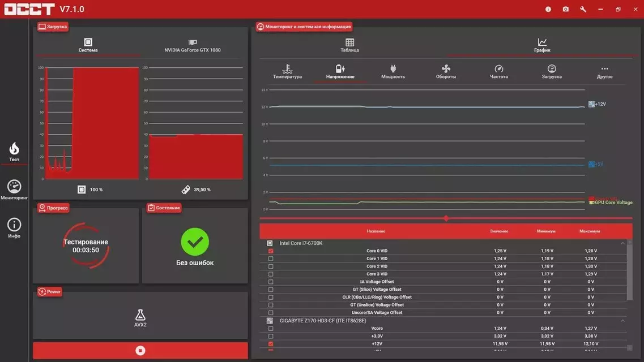Image resolution: width=644 pixels, height=362 pixels.
Task: Tick the CLR (CBo/LLC/Ring) Voltage Offset checkbox
Action: click(271, 297)
